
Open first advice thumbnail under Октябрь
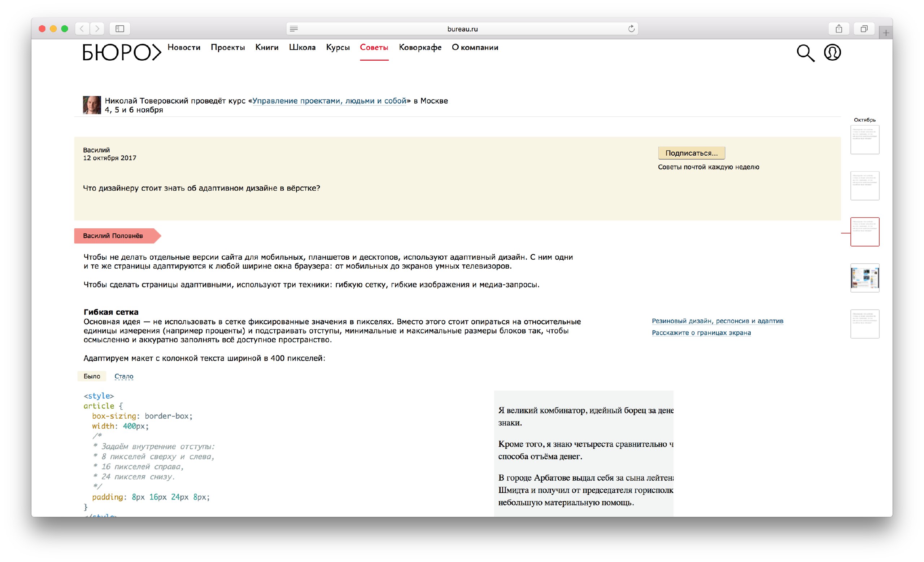click(864, 139)
